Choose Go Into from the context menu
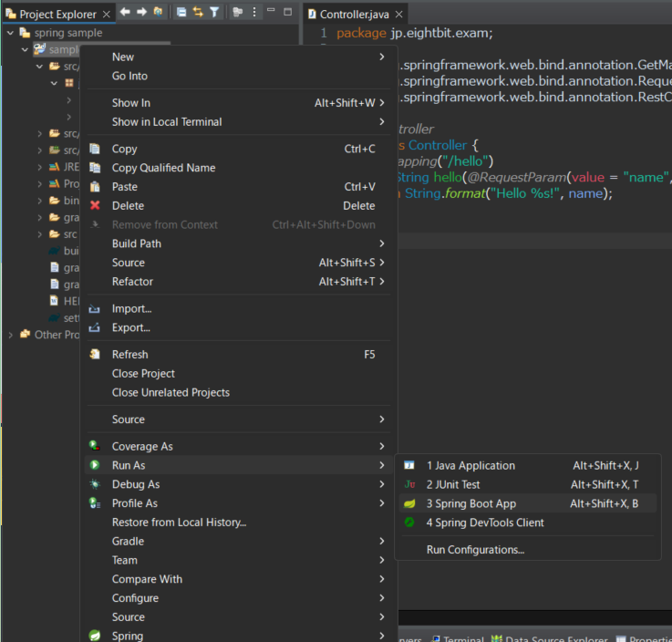The width and height of the screenshot is (672, 642). 129,76
